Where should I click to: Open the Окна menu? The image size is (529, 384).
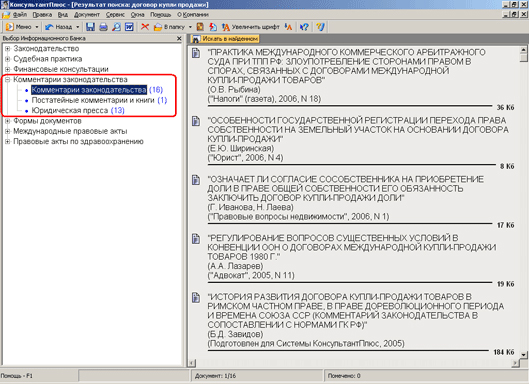tap(138, 15)
